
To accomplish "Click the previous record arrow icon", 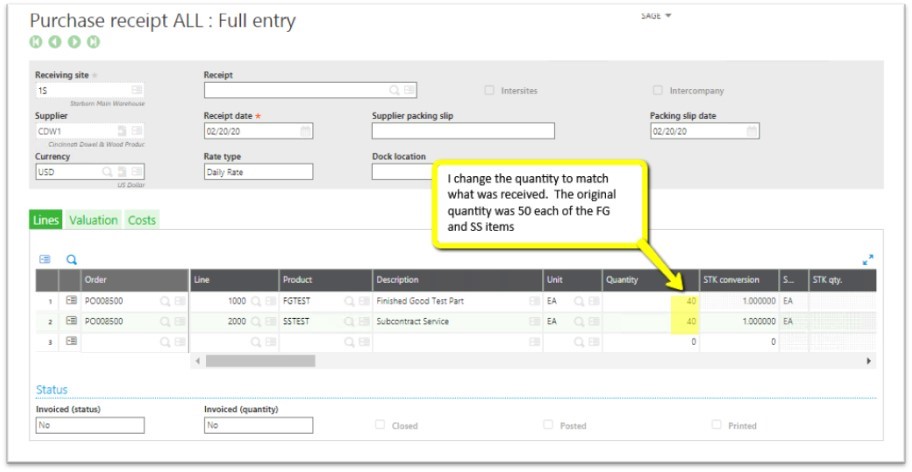I will pos(55,42).
